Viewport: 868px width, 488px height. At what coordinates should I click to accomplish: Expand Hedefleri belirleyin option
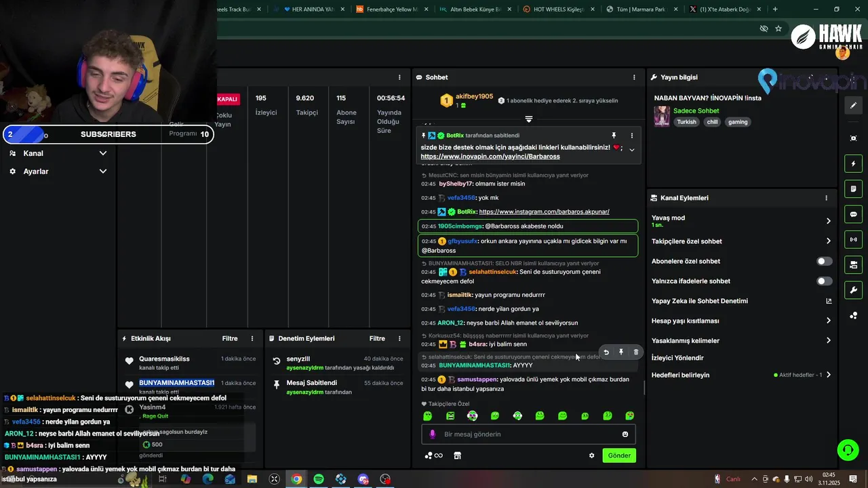coord(828,375)
